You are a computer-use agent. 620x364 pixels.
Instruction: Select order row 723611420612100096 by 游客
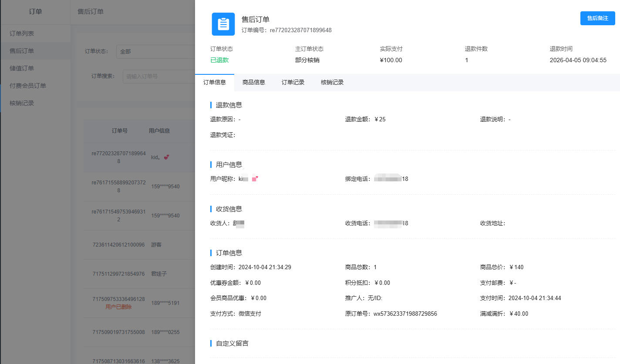(118, 245)
